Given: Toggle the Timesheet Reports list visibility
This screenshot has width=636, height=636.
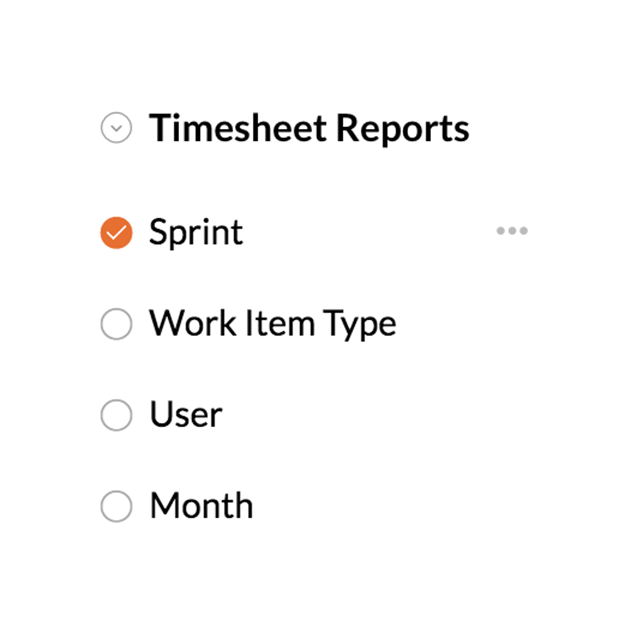Looking at the screenshot, I should [116, 127].
